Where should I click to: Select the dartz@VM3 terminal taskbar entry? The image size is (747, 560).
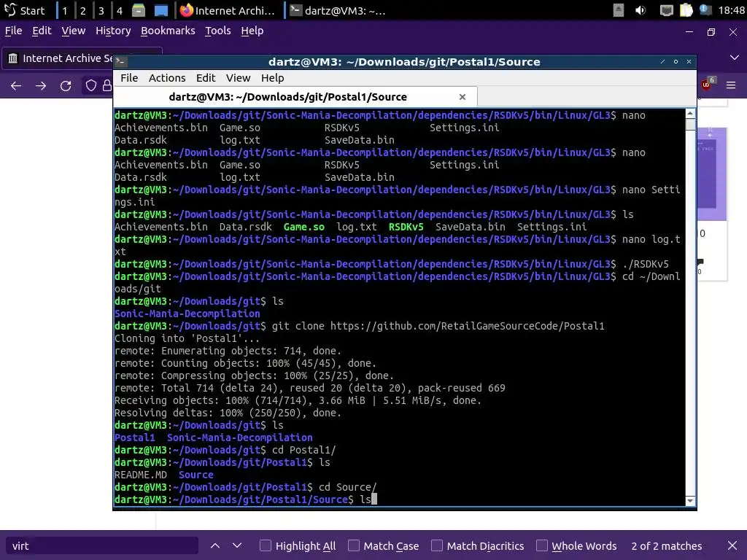tap(338, 10)
